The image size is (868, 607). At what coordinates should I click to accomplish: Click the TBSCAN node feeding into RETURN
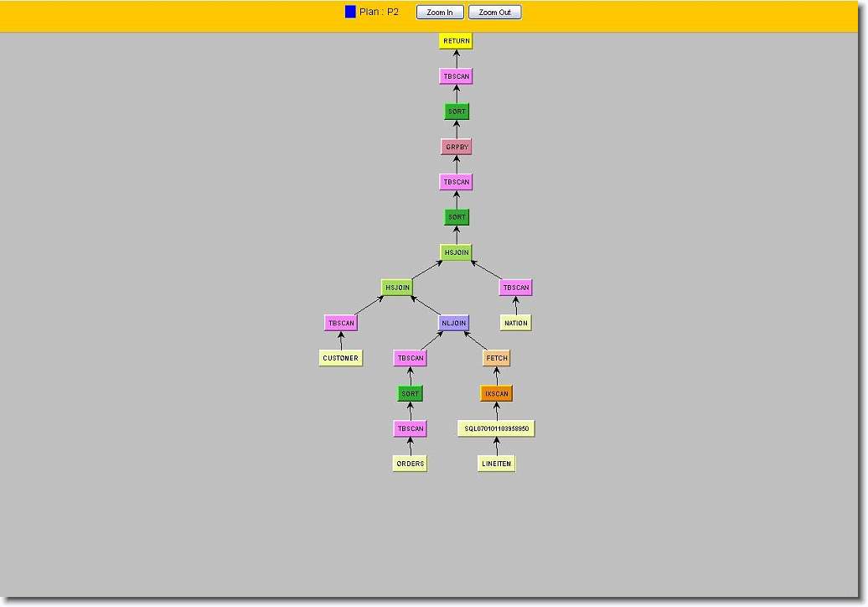coord(456,76)
